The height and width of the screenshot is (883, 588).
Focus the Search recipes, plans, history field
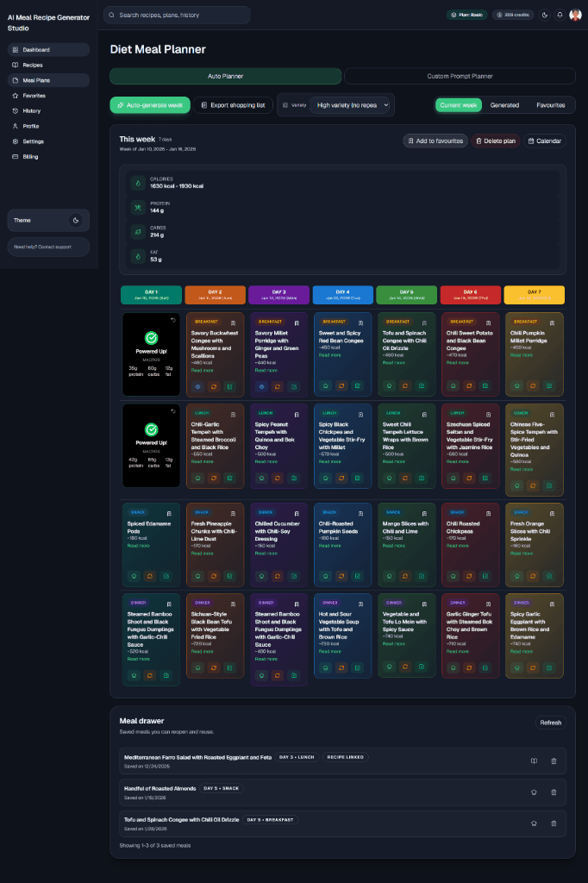177,15
